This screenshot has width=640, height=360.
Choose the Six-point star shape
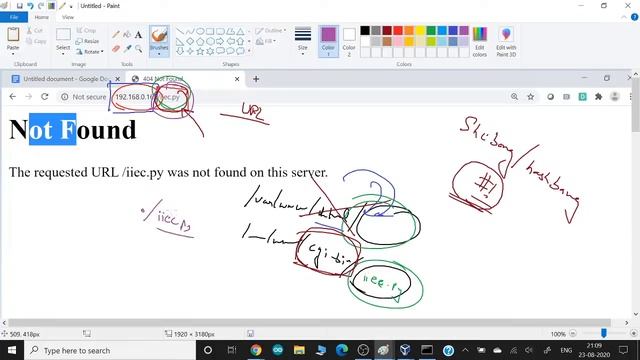click(x=210, y=51)
